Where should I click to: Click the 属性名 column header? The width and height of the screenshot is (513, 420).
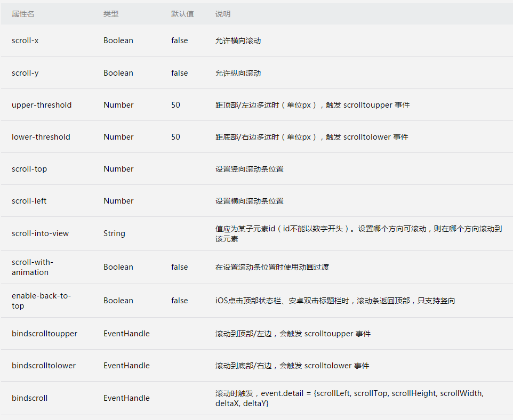coord(23,14)
